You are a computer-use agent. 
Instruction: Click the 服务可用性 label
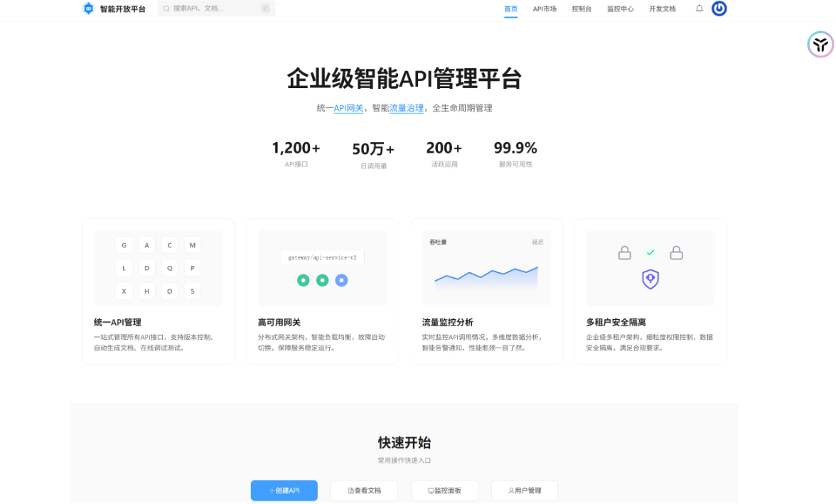515,164
